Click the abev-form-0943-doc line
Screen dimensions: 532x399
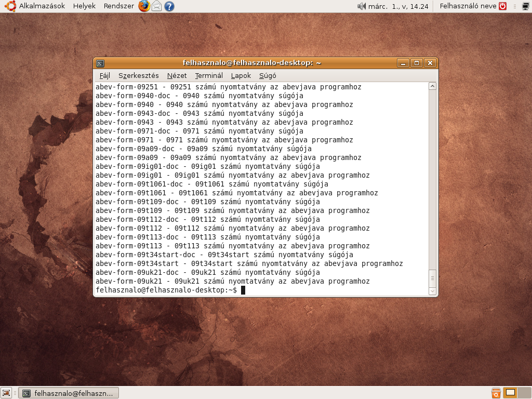(x=199, y=113)
